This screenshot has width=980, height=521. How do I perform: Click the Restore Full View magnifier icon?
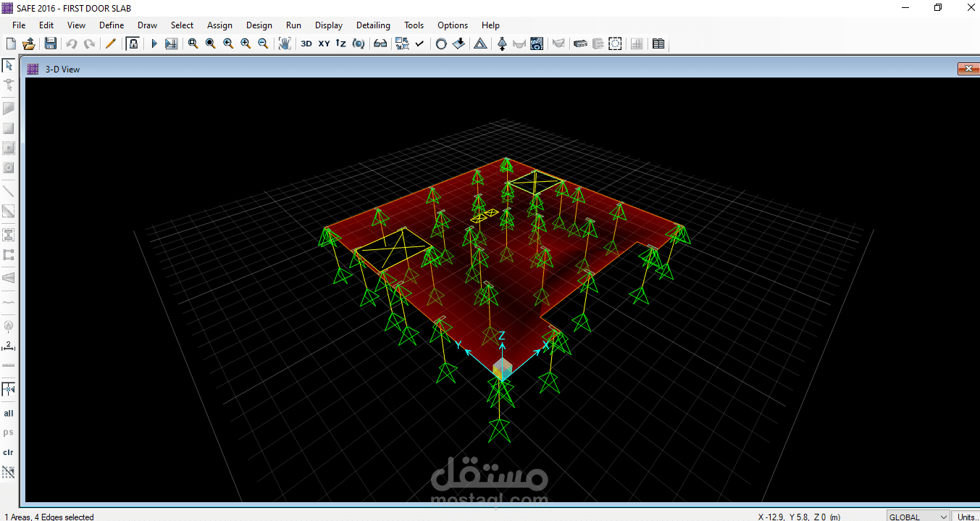pos(210,43)
